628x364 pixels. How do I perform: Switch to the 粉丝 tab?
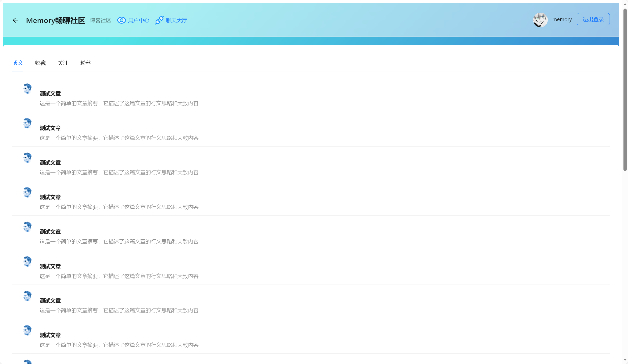pyautogui.click(x=86, y=63)
